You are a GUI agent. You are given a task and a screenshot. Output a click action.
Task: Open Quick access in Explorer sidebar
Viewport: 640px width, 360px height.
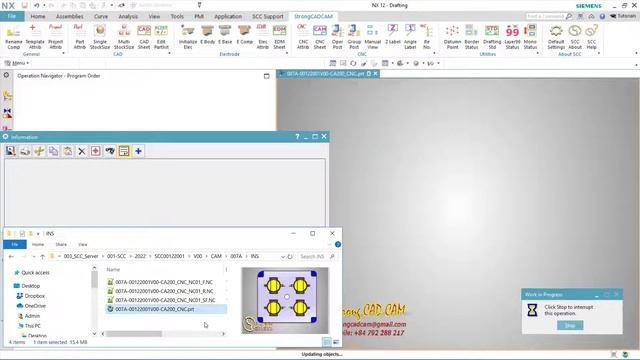31,273
